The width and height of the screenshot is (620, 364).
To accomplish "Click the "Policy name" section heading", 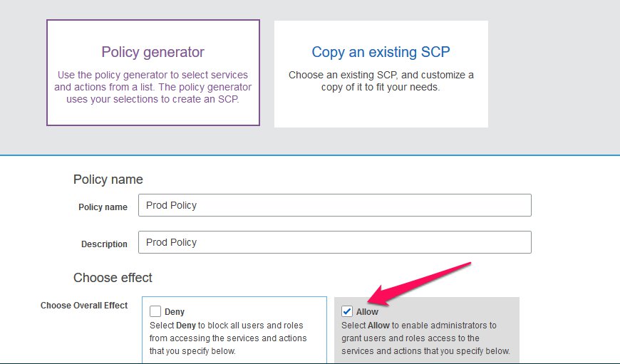I will [x=108, y=180].
